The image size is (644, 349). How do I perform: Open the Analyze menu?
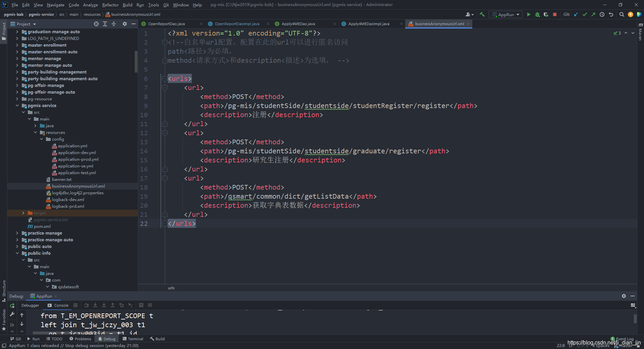[90, 5]
